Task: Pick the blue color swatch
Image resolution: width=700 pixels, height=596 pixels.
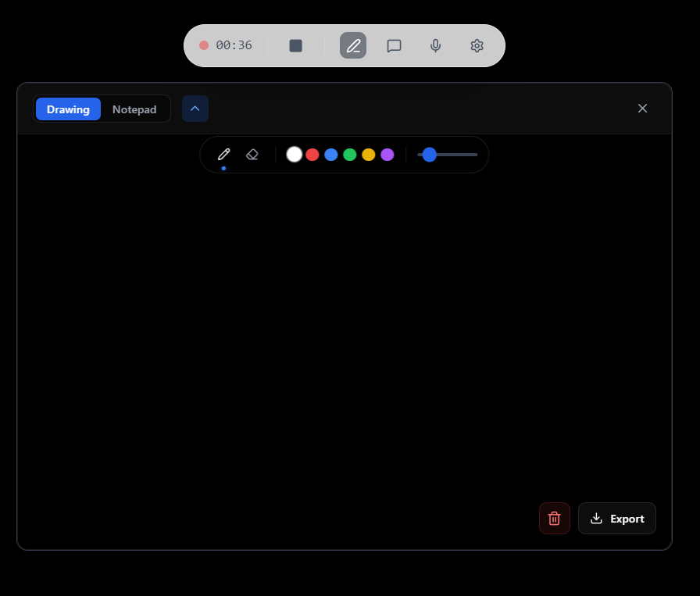Action: click(x=330, y=155)
